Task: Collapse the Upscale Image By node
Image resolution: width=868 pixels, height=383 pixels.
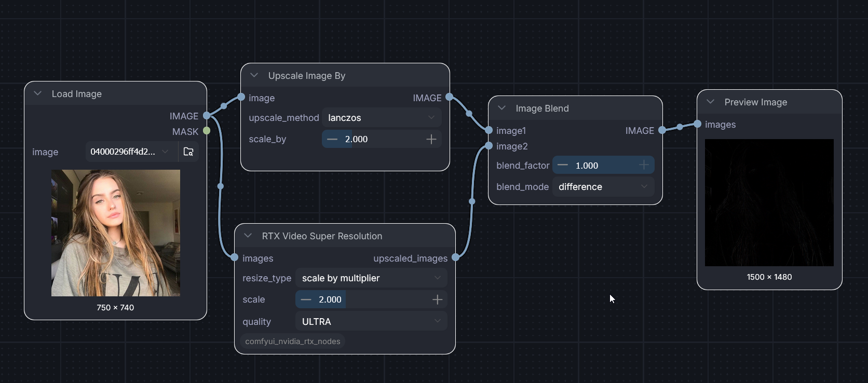Action: click(x=254, y=75)
